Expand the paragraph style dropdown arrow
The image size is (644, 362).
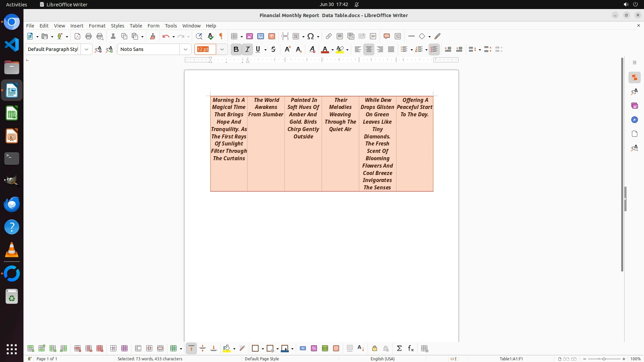(86, 49)
